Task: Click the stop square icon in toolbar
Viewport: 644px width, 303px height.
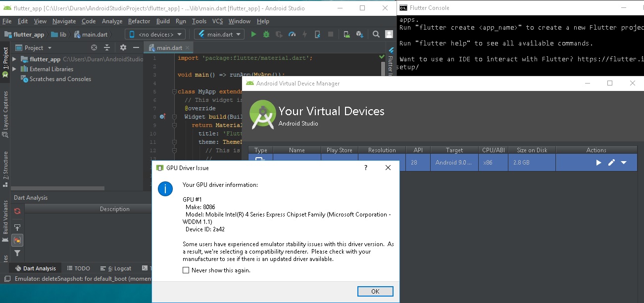Action: (330, 34)
